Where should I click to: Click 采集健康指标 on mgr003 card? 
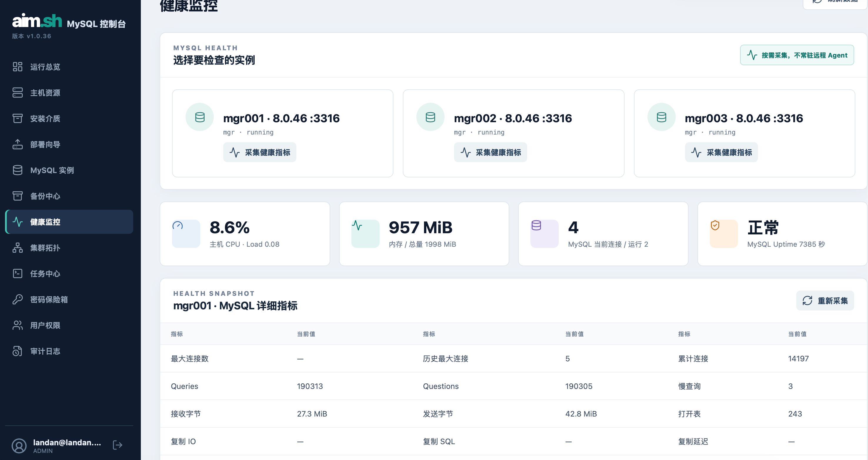[722, 152]
